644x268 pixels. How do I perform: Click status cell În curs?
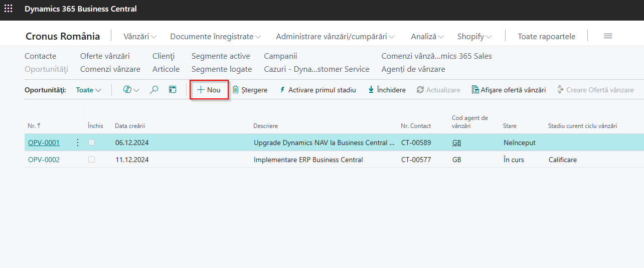pyautogui.click(x=514, y=160)
